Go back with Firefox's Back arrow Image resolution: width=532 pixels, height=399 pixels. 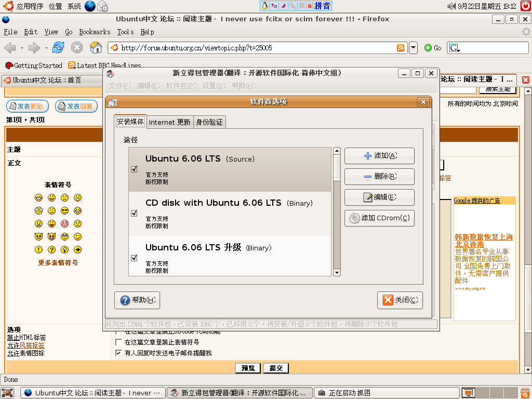tap(10, 48)
